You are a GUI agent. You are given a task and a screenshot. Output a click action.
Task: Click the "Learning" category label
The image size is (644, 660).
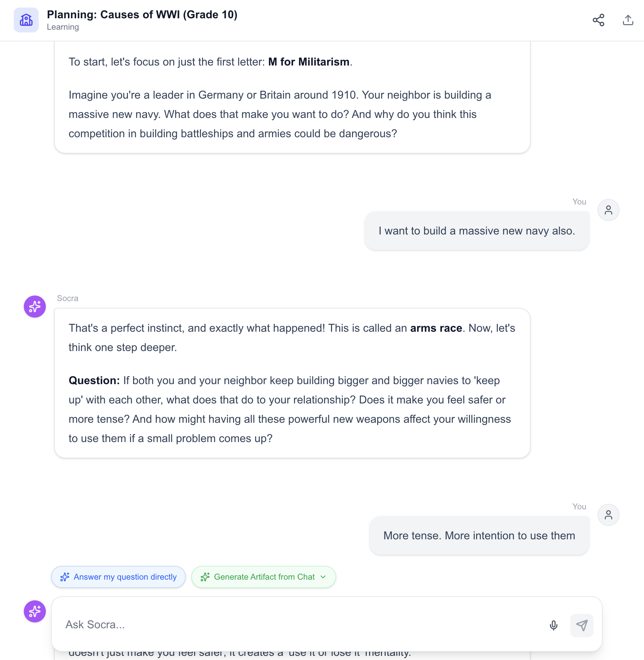tap(63, 27)
